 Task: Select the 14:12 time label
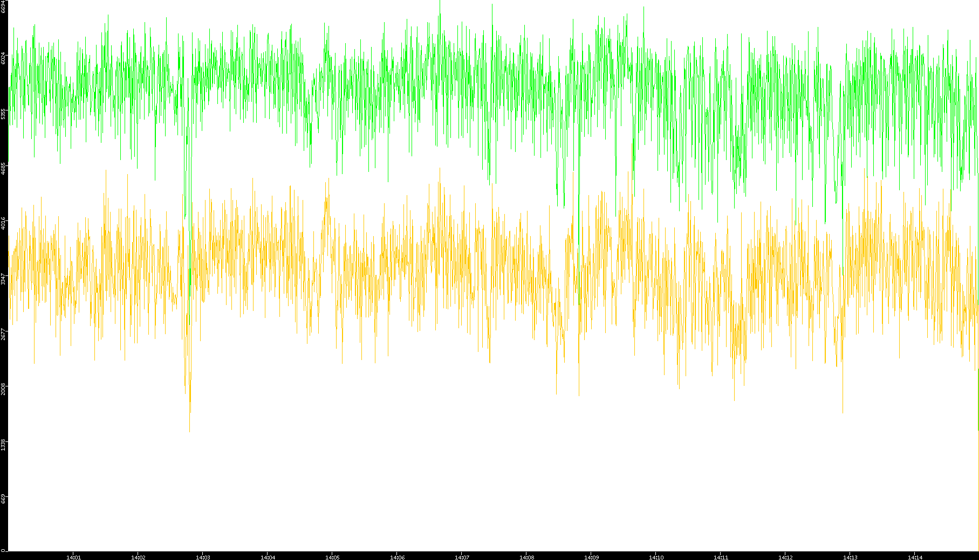(x=785, y=557)
